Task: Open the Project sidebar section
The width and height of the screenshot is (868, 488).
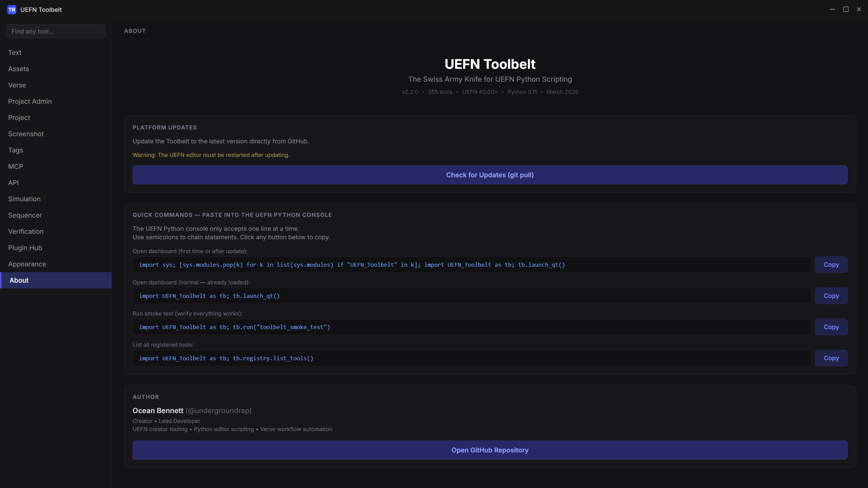Action: 56,118
